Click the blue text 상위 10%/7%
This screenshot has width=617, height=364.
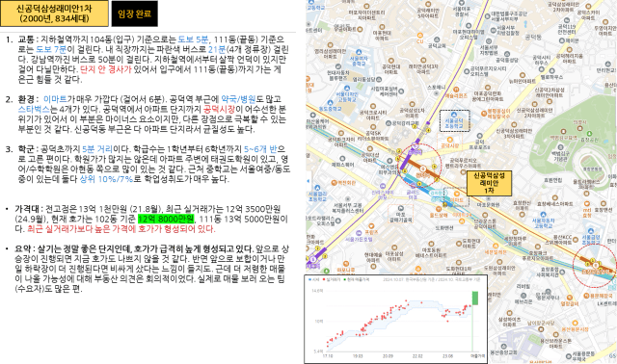pos(106,179)
